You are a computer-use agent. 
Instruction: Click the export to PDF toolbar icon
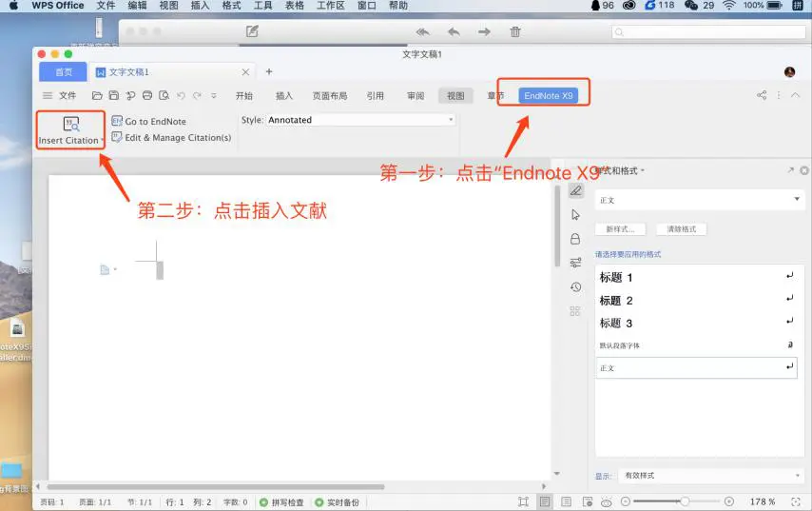[130, 95]
